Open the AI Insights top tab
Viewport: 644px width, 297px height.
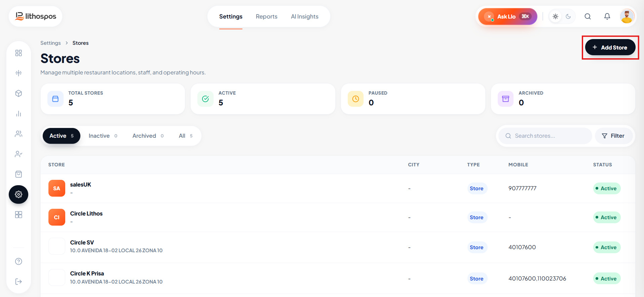tap(305, 16)
